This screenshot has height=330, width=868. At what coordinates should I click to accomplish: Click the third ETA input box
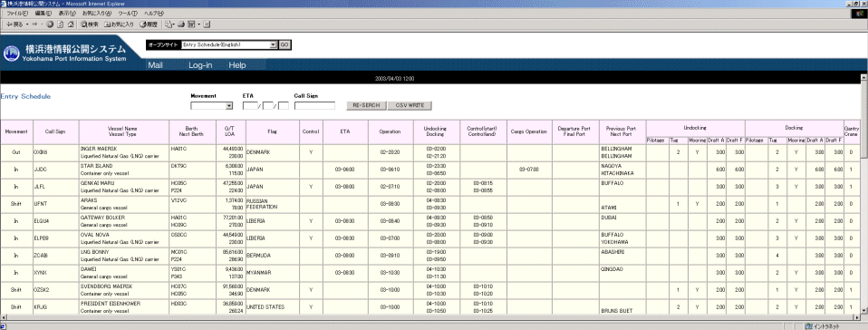point(284,106)
